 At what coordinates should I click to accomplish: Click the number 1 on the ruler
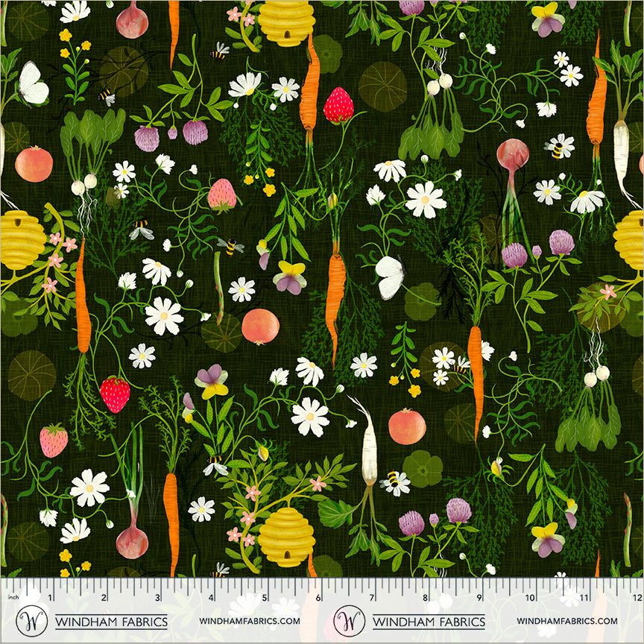point(51,597)
